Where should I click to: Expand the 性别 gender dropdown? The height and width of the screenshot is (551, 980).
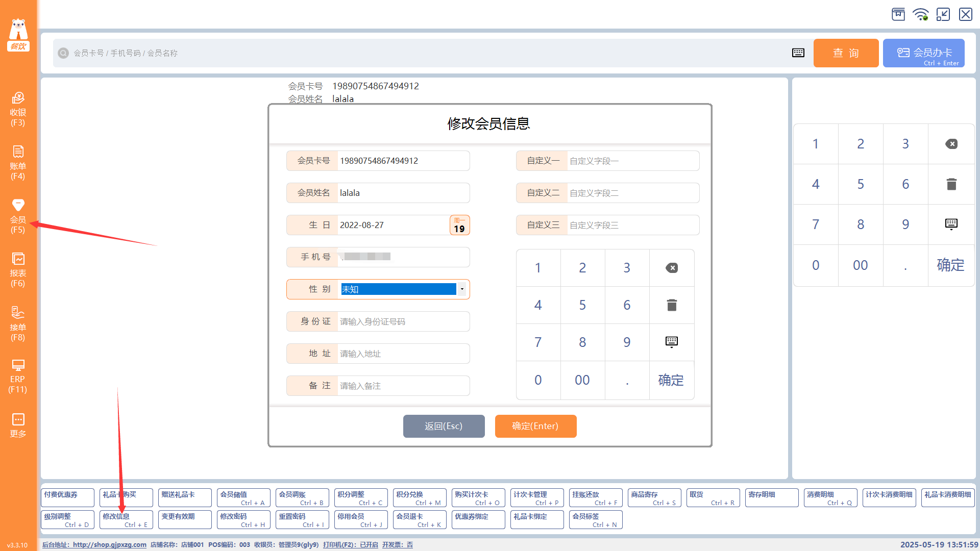[x=462, y=289]
